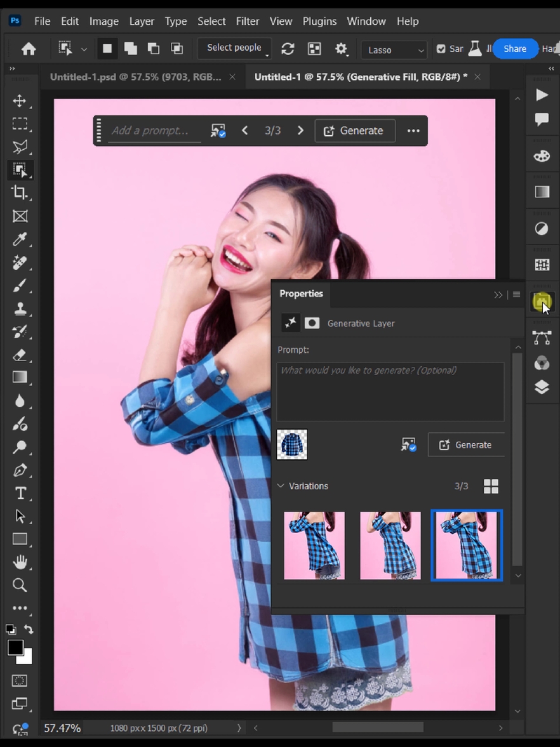Image resolution: width=560 pixels, height=747 pixels.
Task: Select the Spot Healing Brush tool
Action: (20, 263)
